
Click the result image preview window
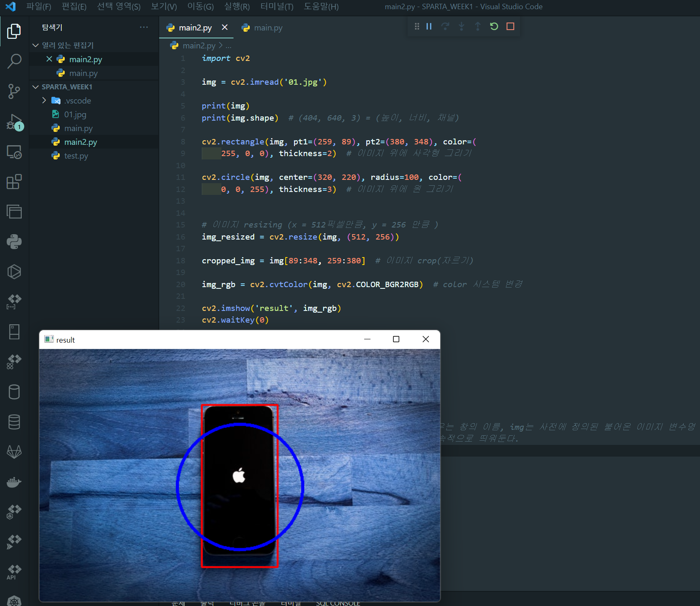click(240, 475)
